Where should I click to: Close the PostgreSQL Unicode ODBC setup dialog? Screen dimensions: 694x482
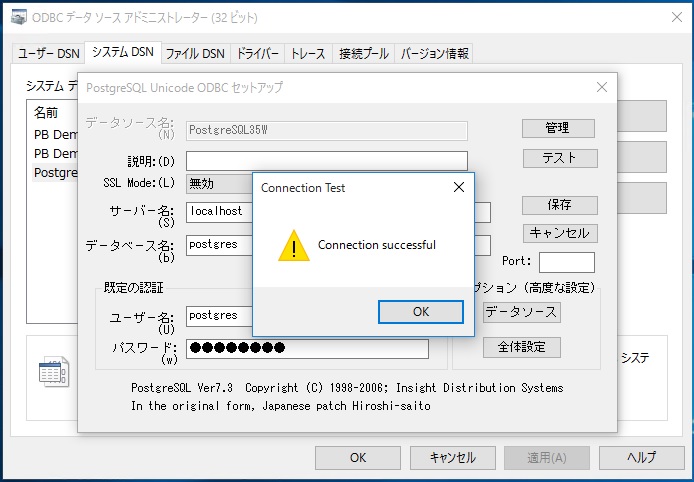tap(601, 87)
